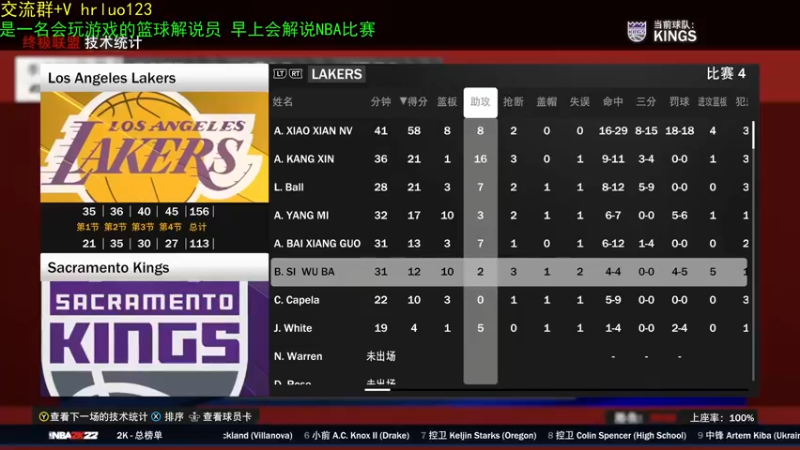Click the Los Angeles Lakers title bar
Screen dimensions: 800x450
pyautogui.click(x=155, y=78)
